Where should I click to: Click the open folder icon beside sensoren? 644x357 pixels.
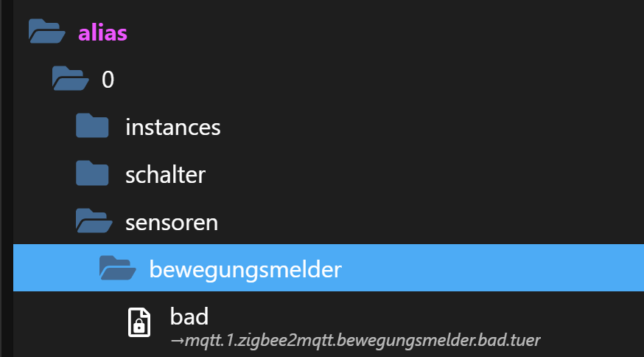(94, 221)
